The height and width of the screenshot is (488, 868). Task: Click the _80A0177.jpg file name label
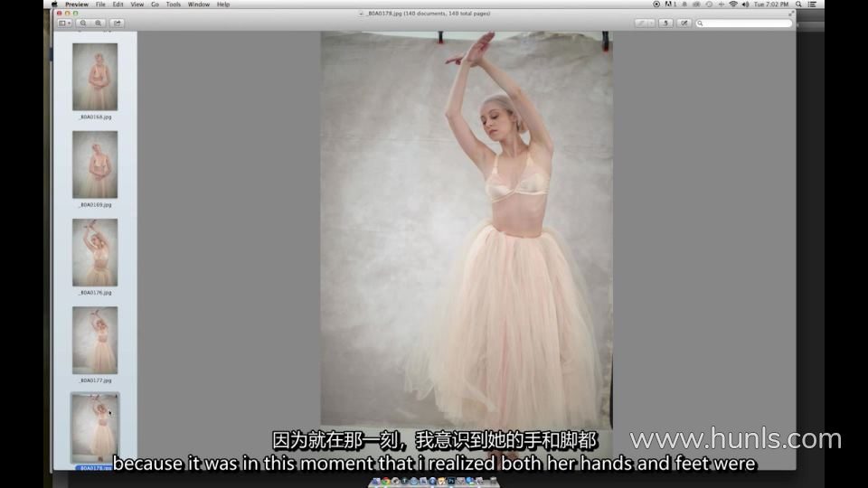point(95,380)
